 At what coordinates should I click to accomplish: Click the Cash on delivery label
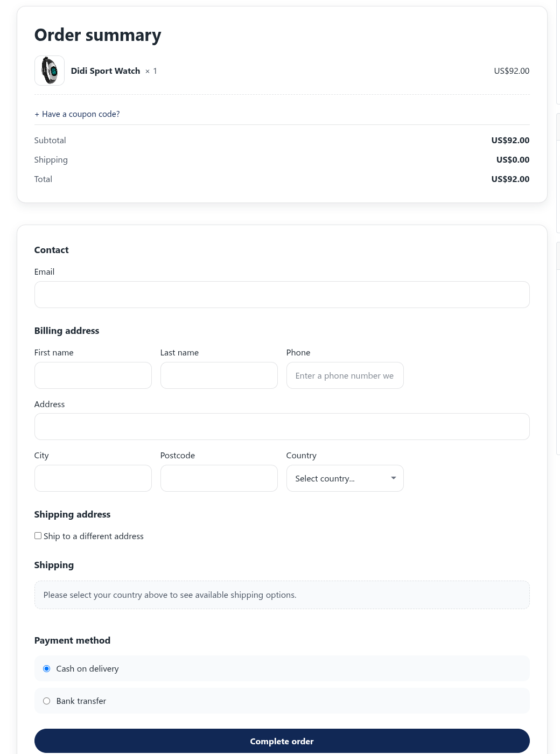(87, 669)
